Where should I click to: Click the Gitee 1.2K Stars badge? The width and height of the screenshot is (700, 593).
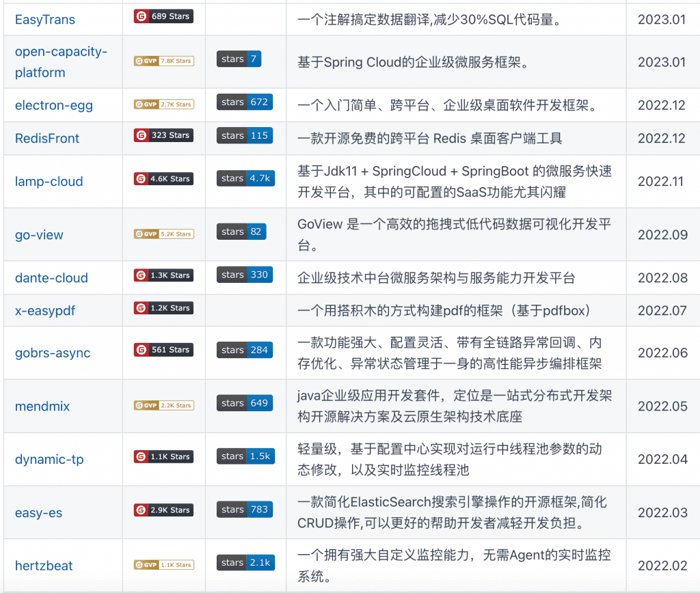[x=163, y=308]
